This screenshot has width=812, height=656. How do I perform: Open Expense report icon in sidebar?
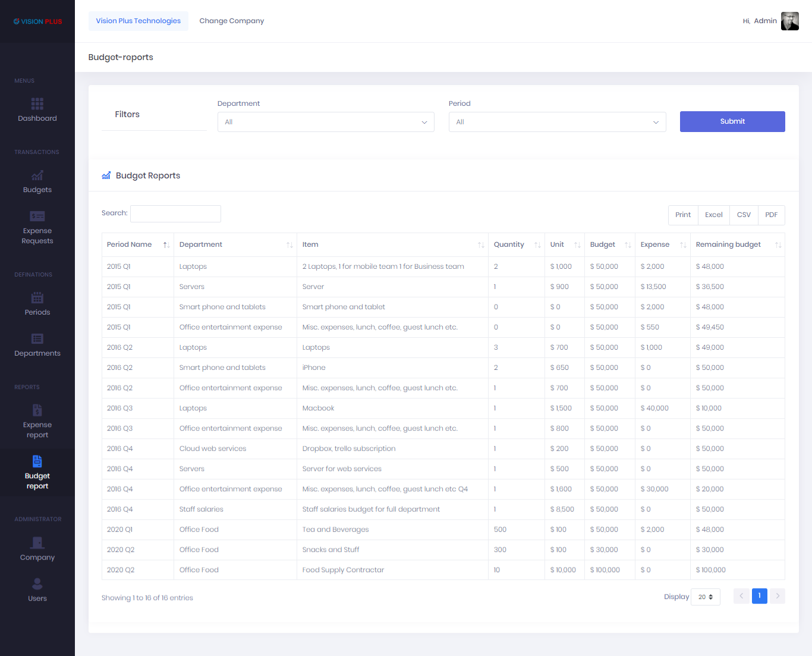(37, 410)
